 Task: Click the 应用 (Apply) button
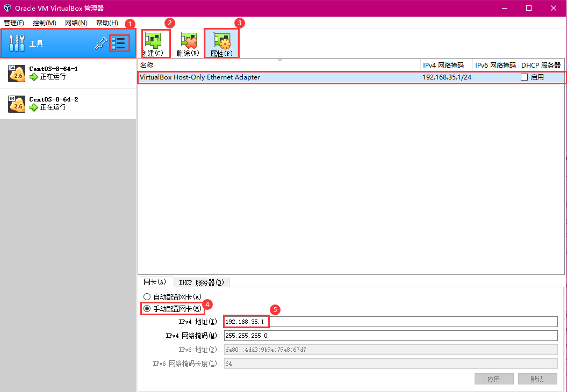(x=493, y=379)
